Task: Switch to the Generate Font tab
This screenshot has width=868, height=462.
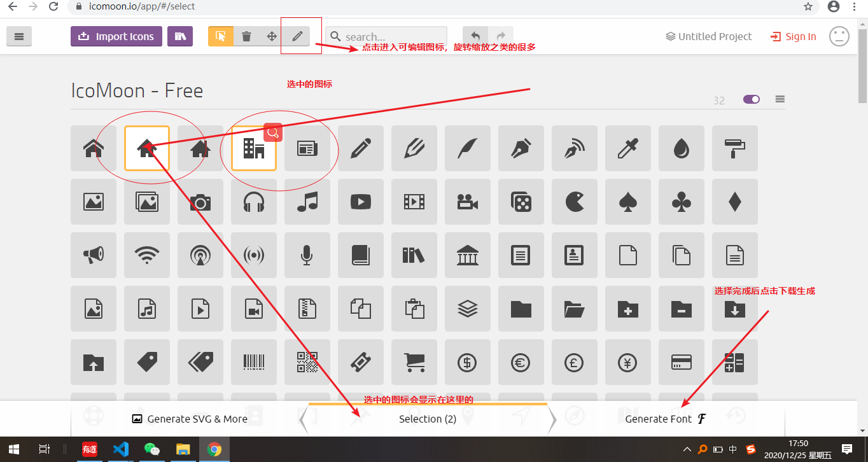Action: click(664, 419)
